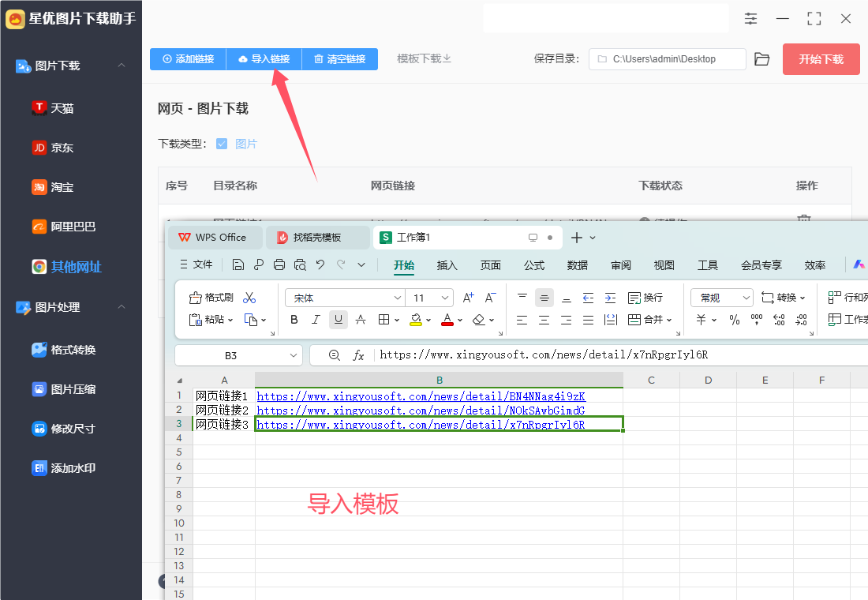Click the 格式刷 format painter

click(x=211, y=298)
